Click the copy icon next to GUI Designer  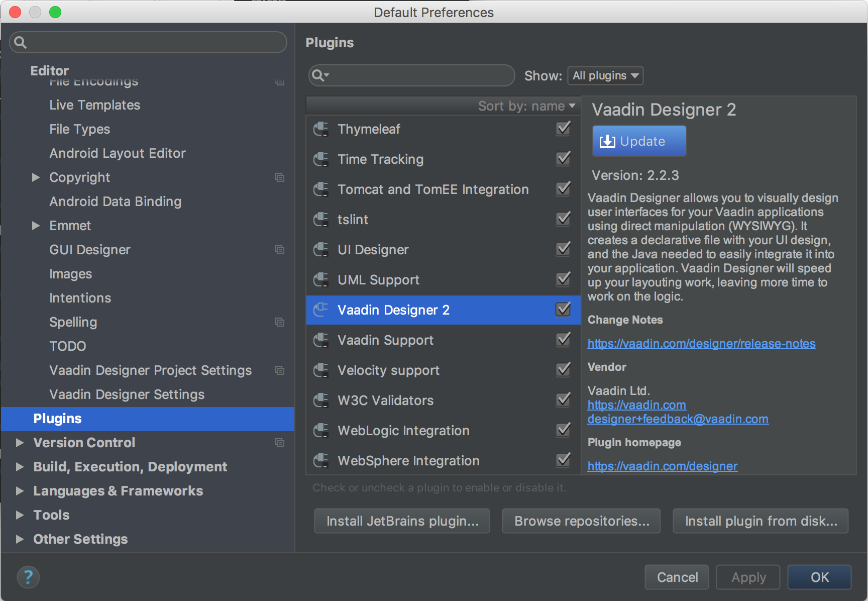point(280,250)
